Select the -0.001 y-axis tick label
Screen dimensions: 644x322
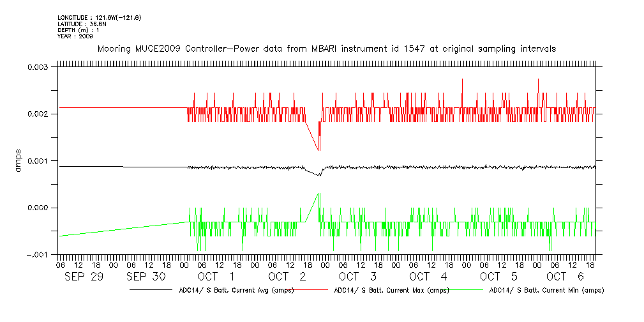pyautogui.click(x=36, y=254)
